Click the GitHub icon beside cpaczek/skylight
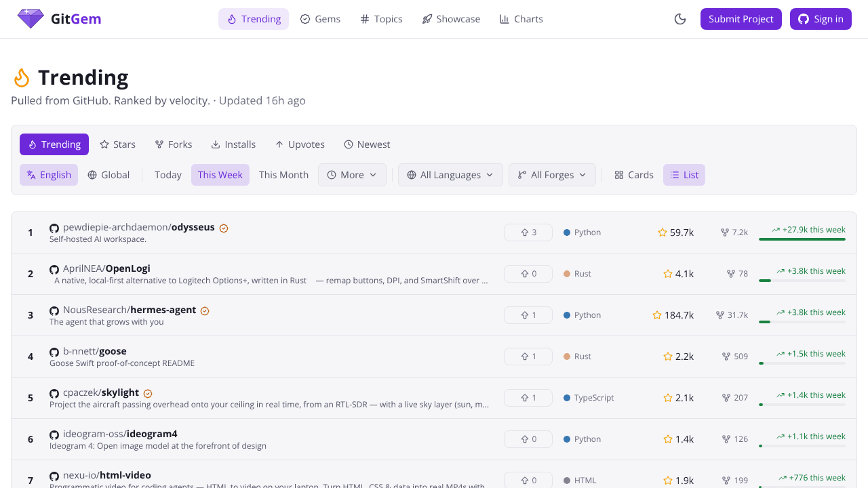 54,394
